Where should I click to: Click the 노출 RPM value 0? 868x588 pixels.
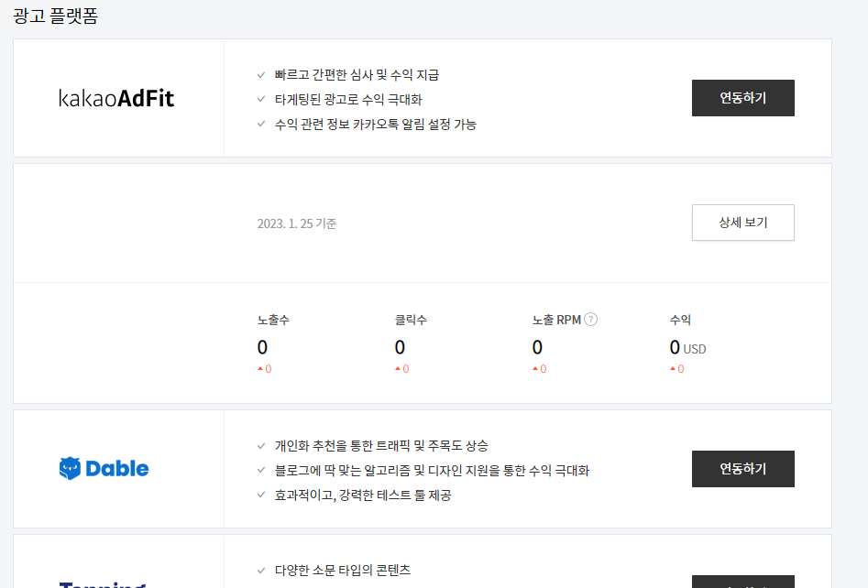pyautogui.click(x=537, y=347)
